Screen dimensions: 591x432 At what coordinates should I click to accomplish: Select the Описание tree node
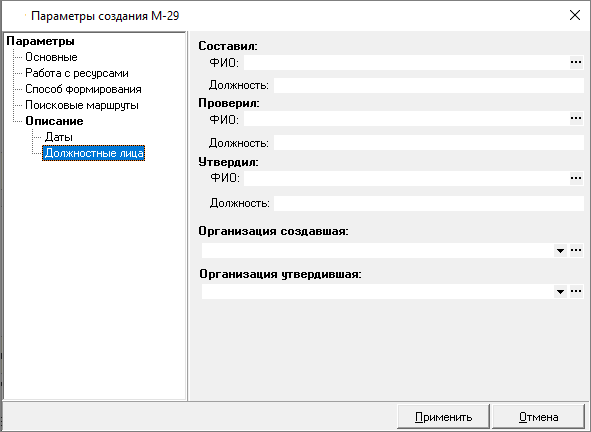pyautogui.click(x=54, y=121)
